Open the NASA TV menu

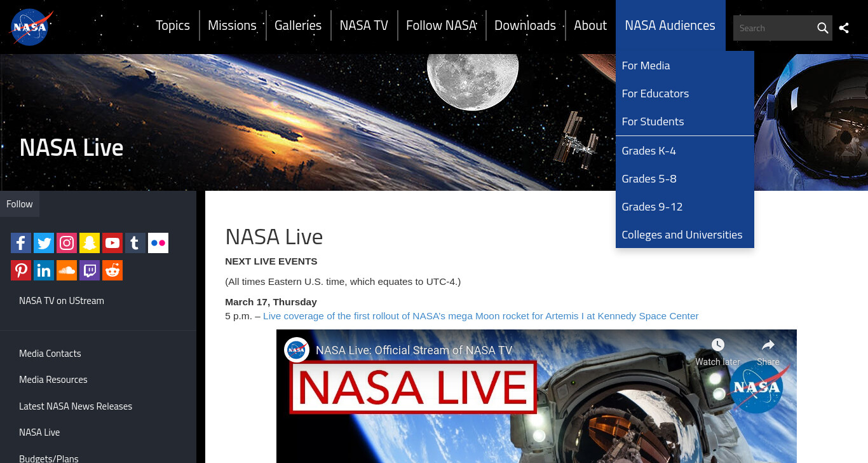(x=363, y=25)
